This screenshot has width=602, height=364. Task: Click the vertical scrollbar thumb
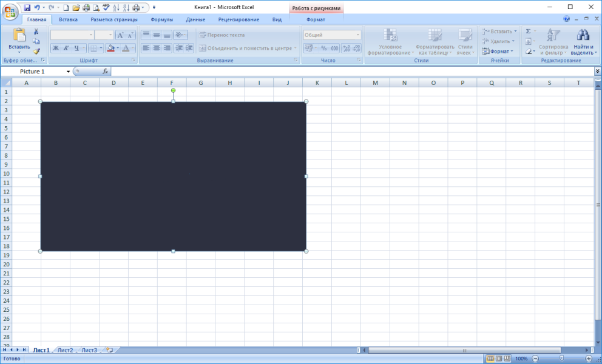coord(598,204)
